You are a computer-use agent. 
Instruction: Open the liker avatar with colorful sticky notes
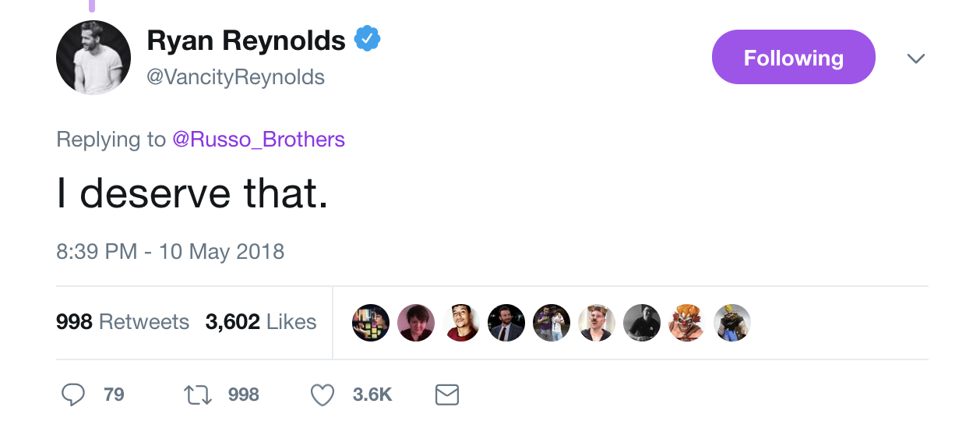click(371, 322)
